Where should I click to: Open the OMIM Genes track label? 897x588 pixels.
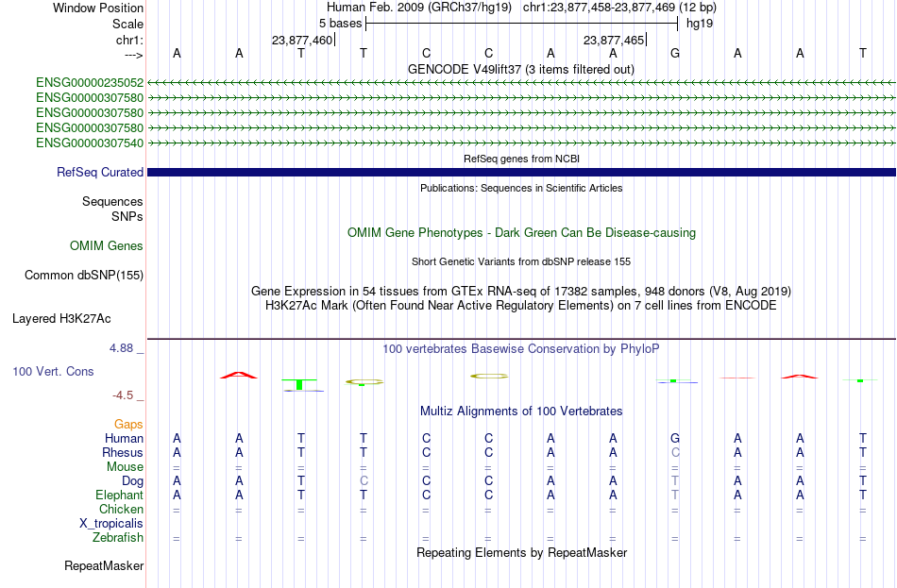(106, 246)
